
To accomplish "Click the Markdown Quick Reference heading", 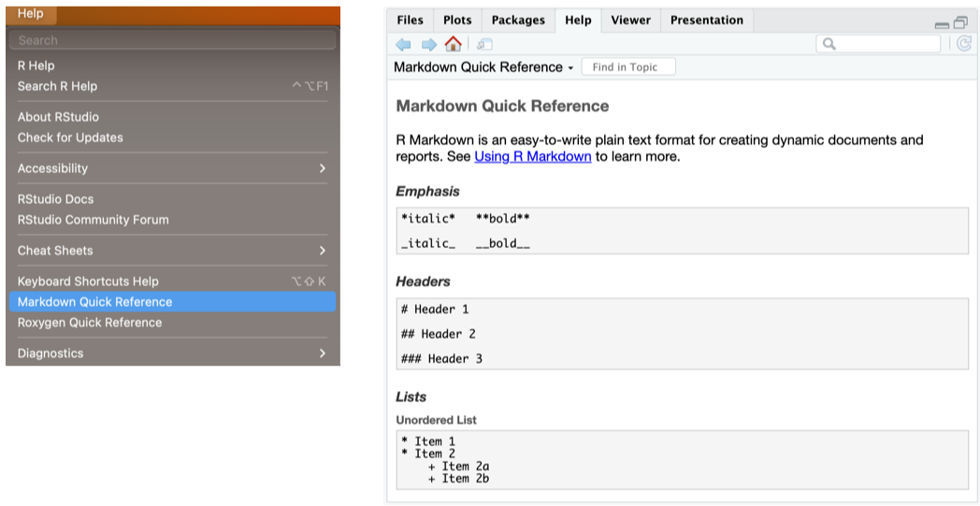I will 502,106.
